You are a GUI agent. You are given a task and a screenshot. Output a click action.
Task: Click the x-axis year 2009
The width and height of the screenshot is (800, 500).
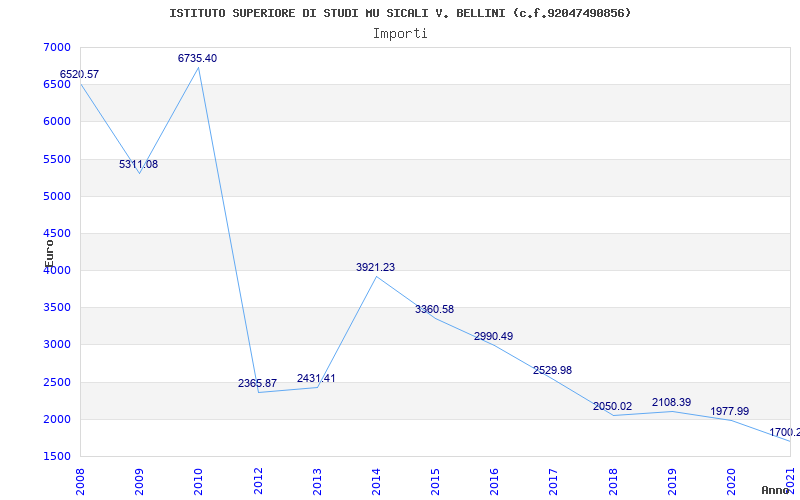pos(139,482)
